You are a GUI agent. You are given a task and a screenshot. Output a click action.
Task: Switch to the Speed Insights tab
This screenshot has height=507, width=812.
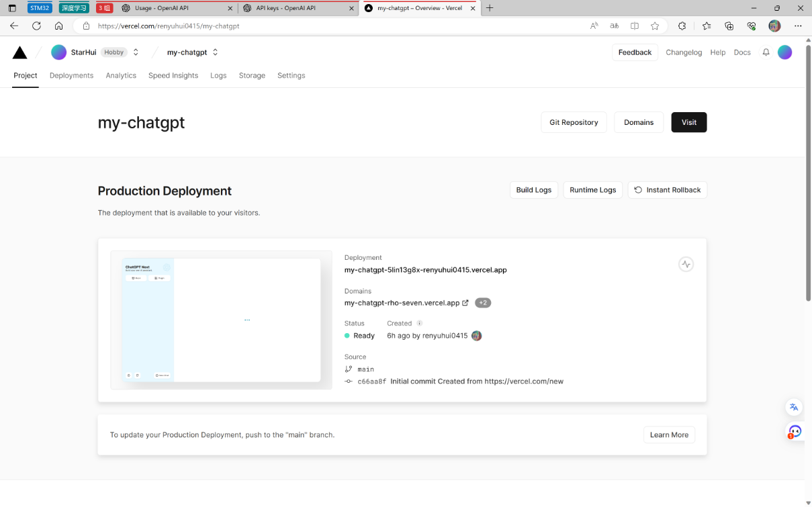coord(173,76)
